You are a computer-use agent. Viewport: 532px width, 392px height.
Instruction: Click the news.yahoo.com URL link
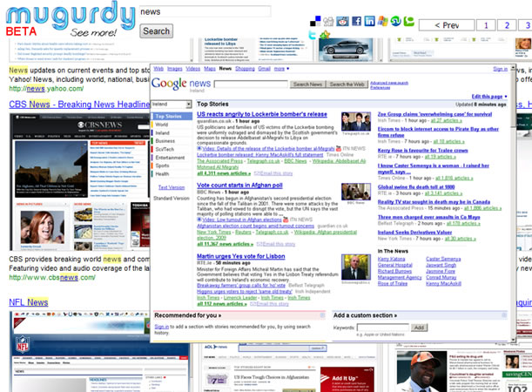(46, 89)
